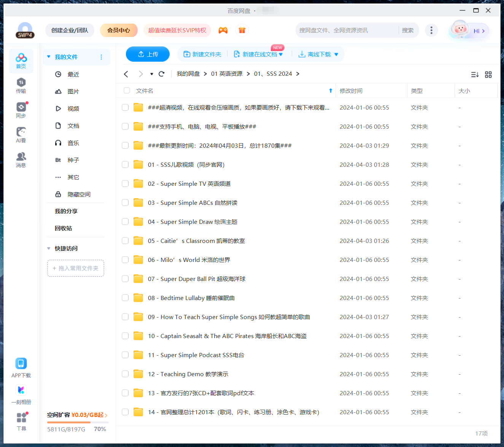Expand 空间扩容 storage offer arrow
This screenshot has width=504, height=447.
pyautogui.click(x=106, y=415)
